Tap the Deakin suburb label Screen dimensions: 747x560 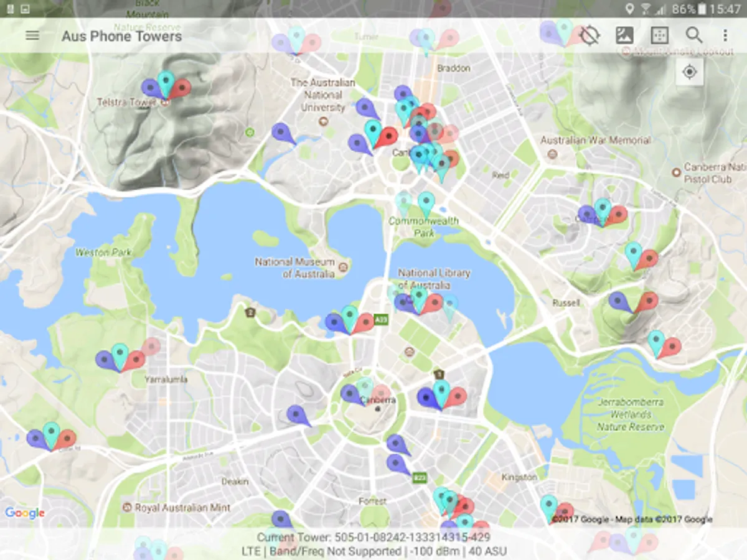click(235, 482)
